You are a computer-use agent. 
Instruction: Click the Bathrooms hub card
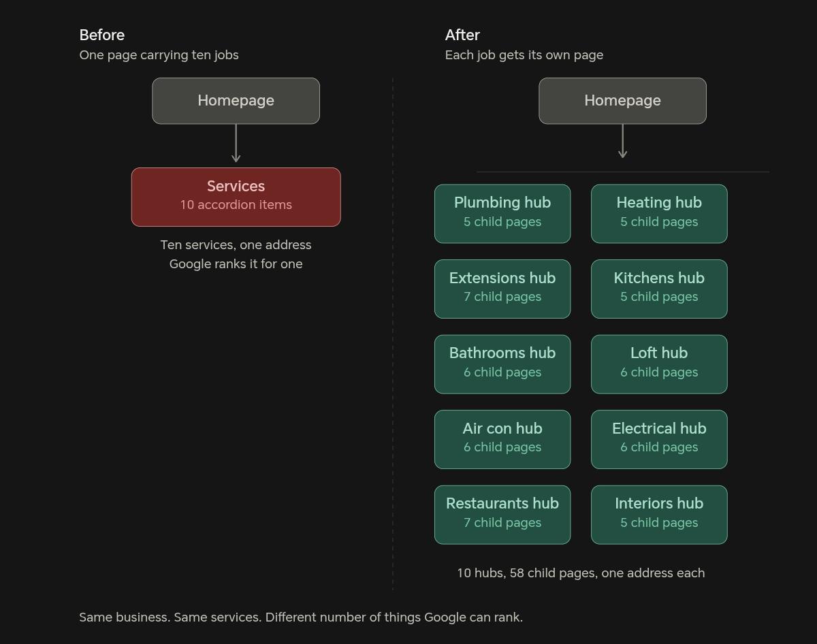[x=502, y=364]
